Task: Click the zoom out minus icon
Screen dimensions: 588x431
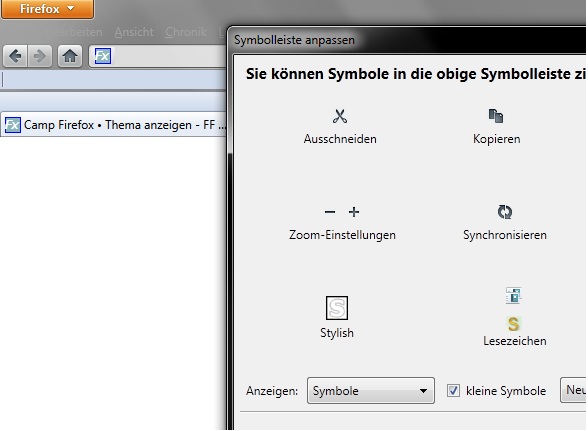Action: (x=330, y=212)
